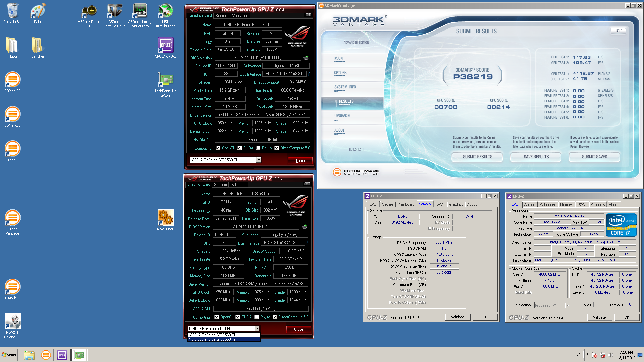644x362 pixels.
Task: Open SYSTEM INFO in 3DMark Vantage sidebar
Action: pos(345,87)
